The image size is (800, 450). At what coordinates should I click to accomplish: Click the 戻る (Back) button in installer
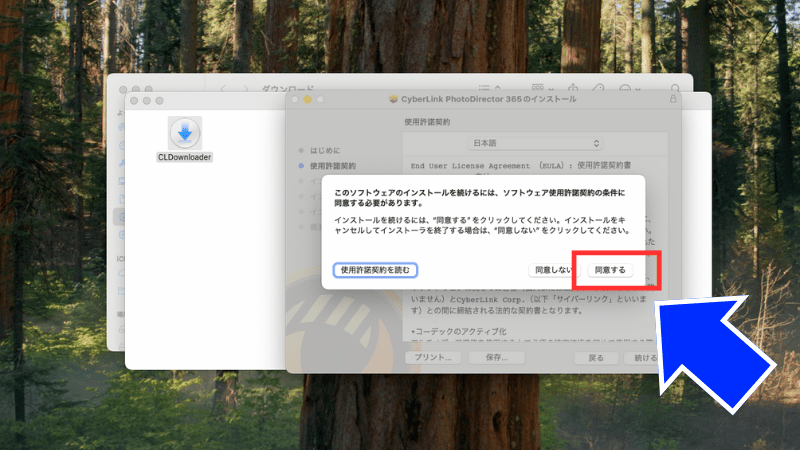tap(596, 358)
